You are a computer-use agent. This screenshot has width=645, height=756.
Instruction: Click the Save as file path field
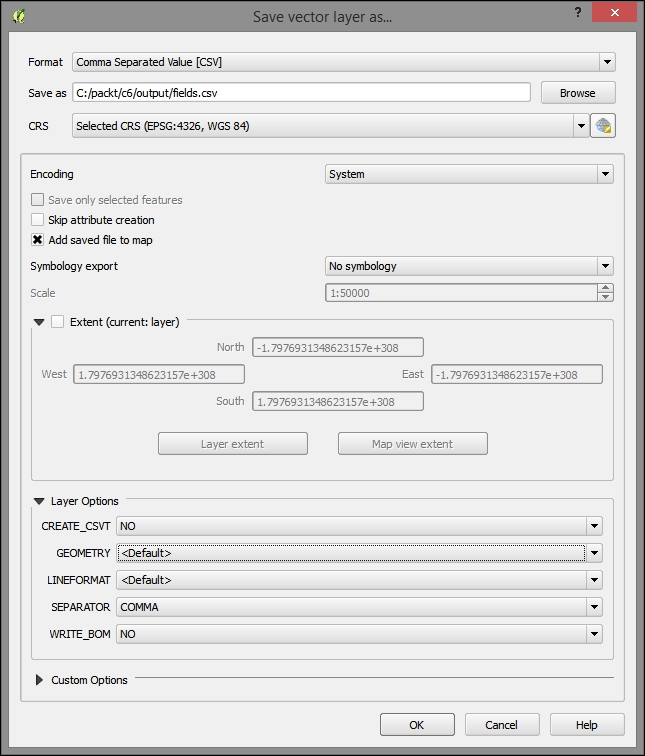point(301,93)
